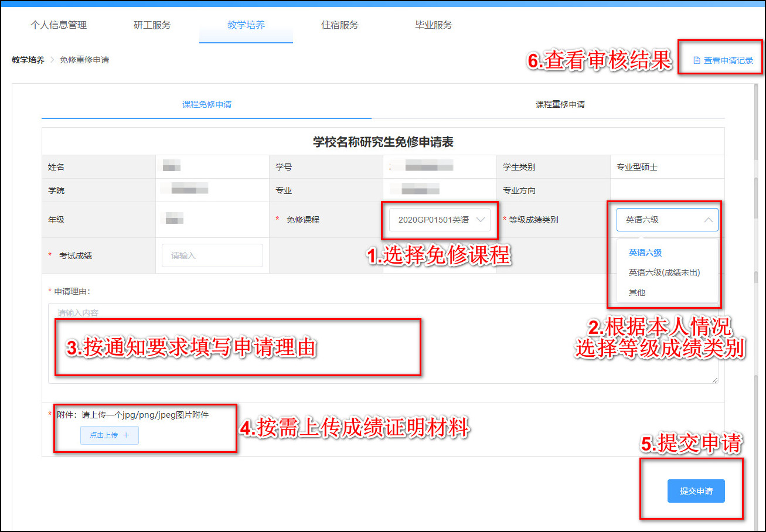Image resolution: width=766 pixels, height=532 pixels.
Task: Click the 学校名称研究生免修申请表 form title
Action: coord(383,142)
